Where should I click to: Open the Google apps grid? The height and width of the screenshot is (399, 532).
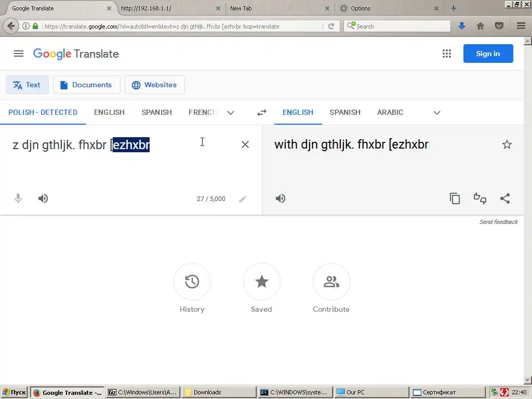coord(446,54)
